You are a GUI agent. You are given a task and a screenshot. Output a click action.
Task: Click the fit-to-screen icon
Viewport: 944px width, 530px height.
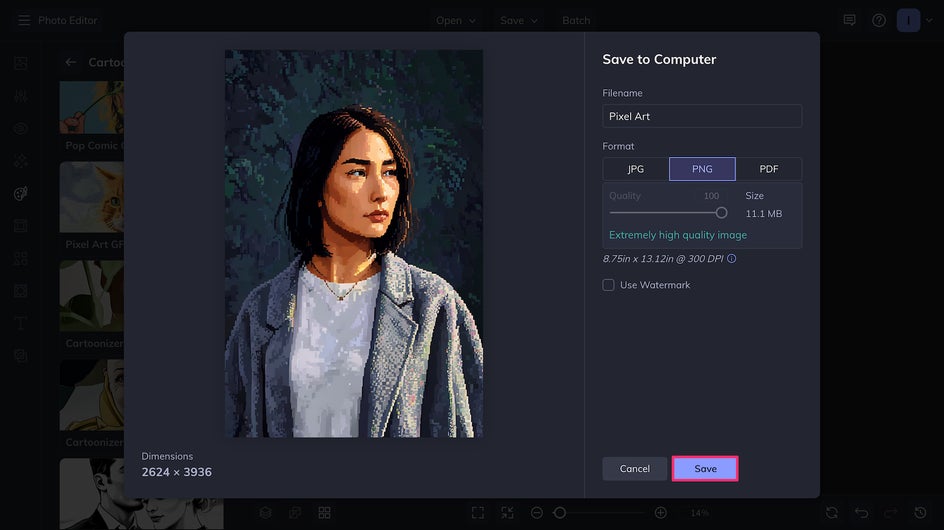pyautogui.click(x=478, y=513)
